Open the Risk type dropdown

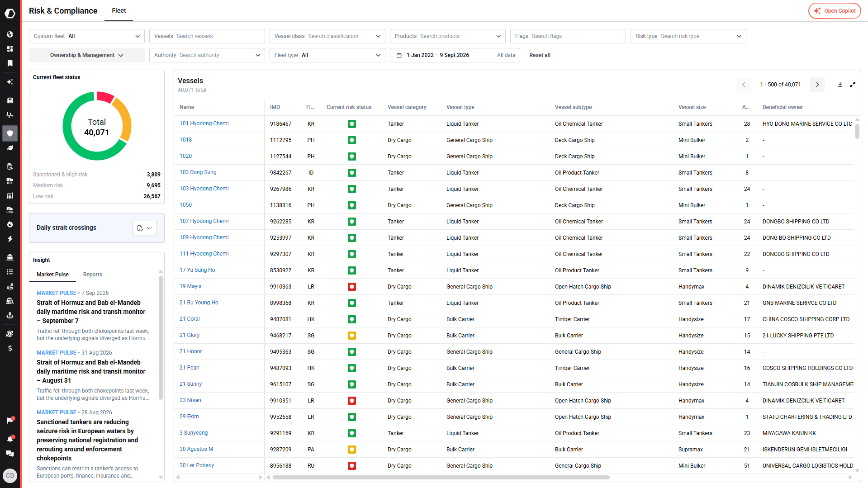(x=688, y=36)
